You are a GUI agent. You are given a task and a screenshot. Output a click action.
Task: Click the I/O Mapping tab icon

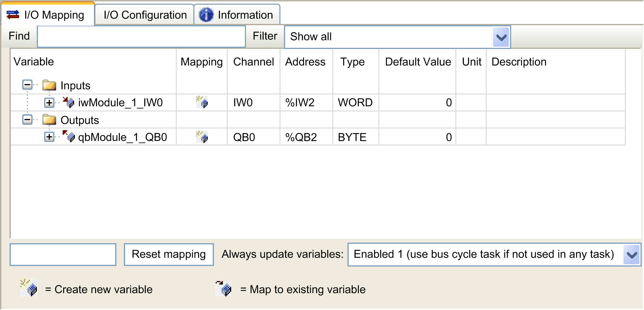point(13,15)
